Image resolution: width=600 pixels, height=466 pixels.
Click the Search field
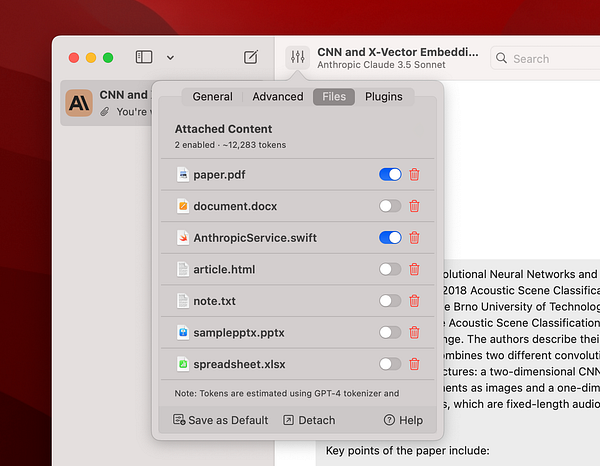[545, 59]
